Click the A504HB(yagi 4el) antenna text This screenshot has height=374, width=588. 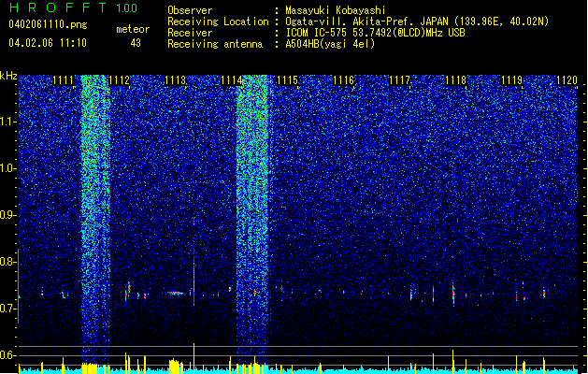pyautogui.click(x=330, y=44)
